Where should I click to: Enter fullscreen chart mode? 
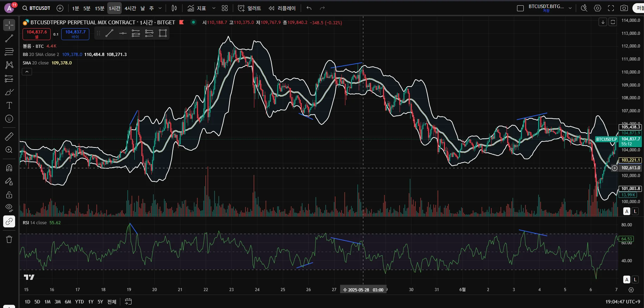click(x=611, y=8)
